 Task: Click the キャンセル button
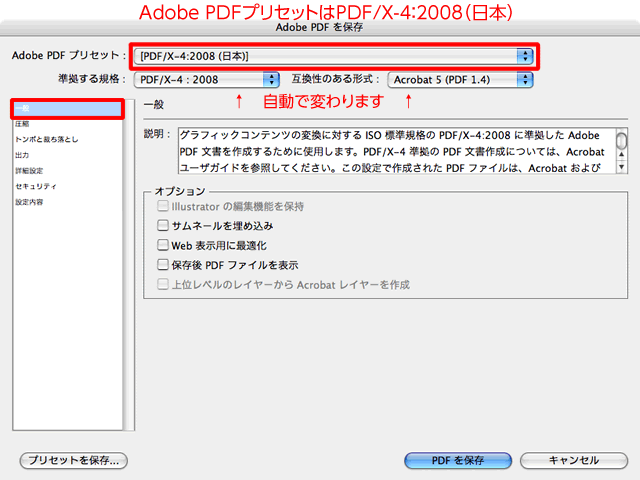(574, 460)
